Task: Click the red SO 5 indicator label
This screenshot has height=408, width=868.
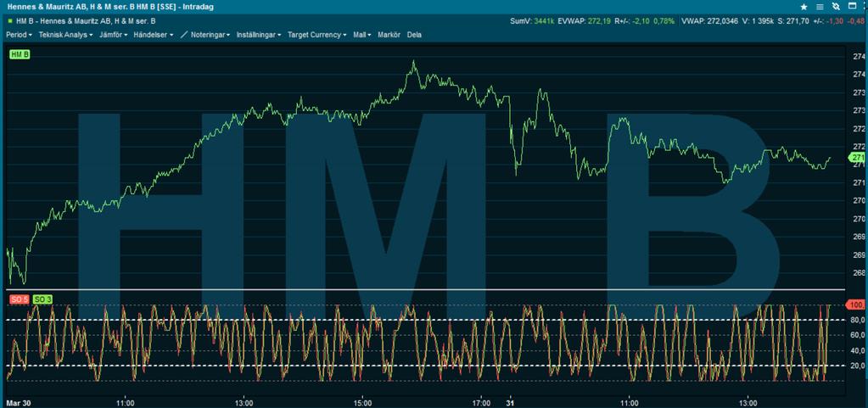Action: coord(20,299)
